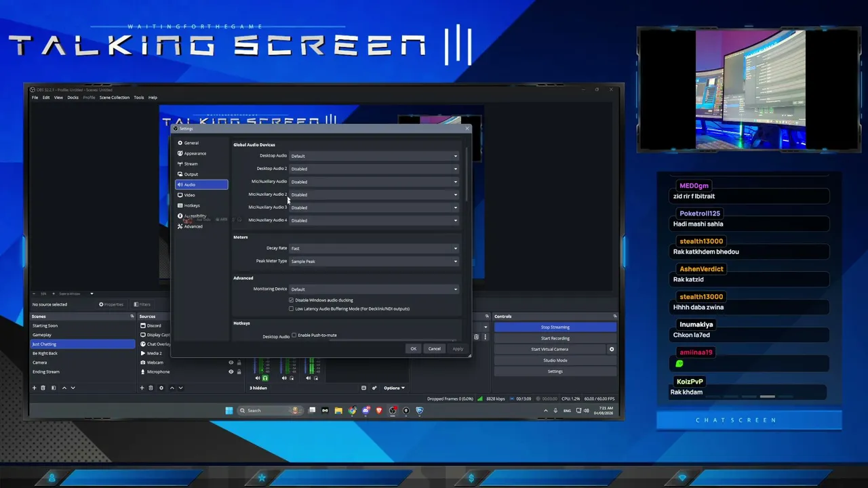868x488 pixels.
Task: Enable Studio Mode
Action: (555, 361)
